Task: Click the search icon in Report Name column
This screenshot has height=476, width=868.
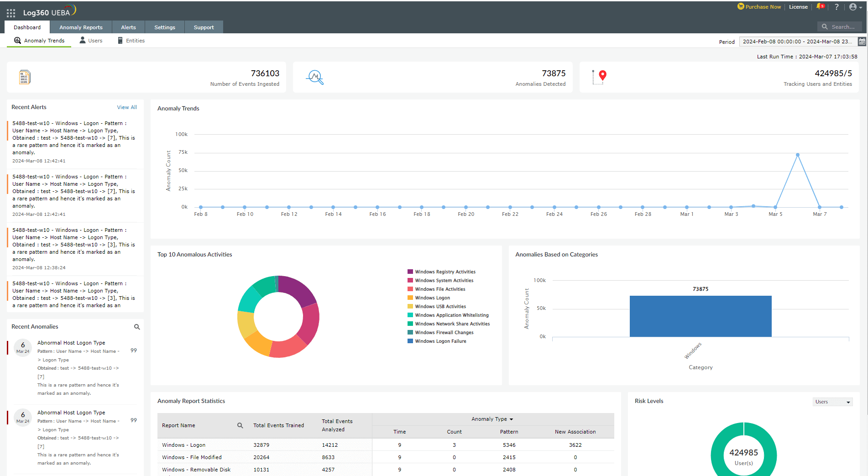Action: click(x=240, y=425)
